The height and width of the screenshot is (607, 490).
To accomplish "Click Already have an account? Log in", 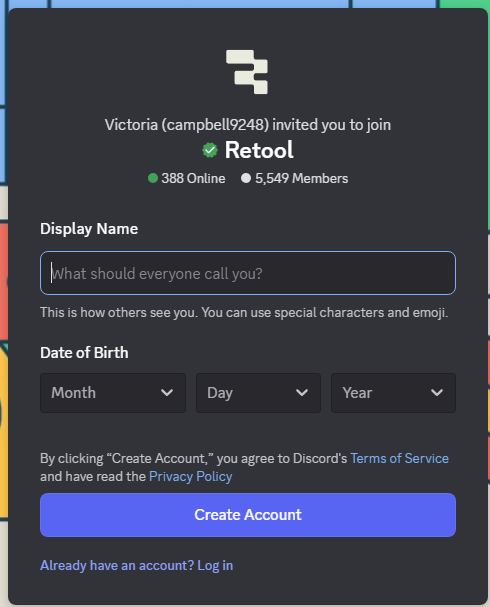I will click(137, 566).
